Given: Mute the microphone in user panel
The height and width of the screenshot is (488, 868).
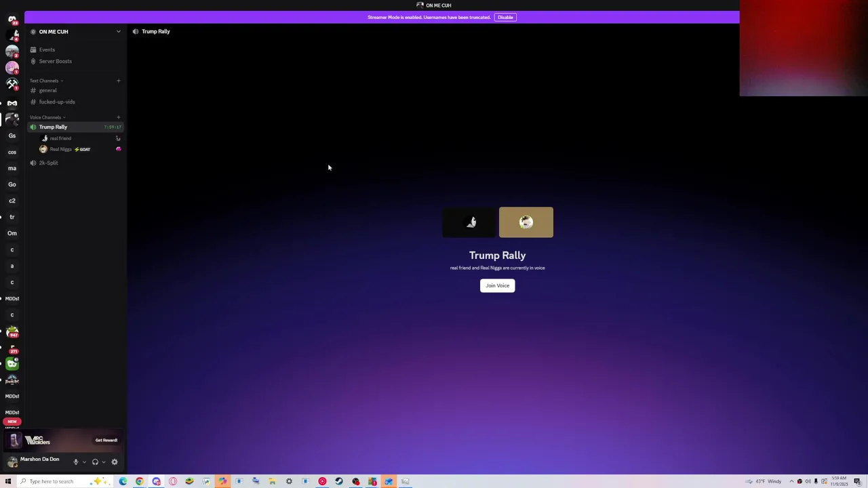Looking at the screenshot, I should (76, 462).
